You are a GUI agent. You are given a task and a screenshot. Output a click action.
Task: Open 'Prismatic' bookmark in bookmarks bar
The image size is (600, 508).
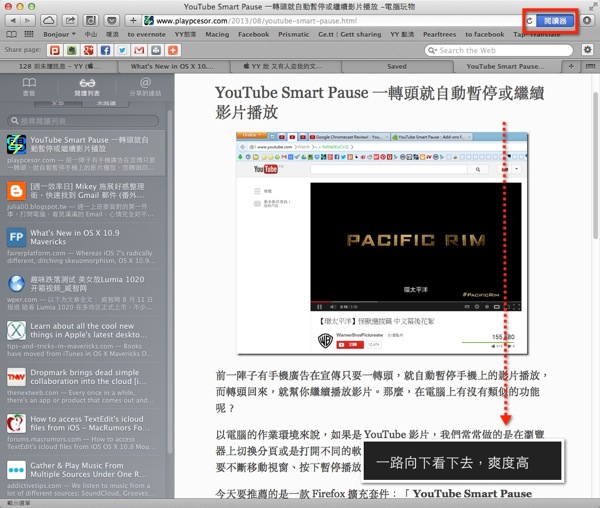pos(293,34)
